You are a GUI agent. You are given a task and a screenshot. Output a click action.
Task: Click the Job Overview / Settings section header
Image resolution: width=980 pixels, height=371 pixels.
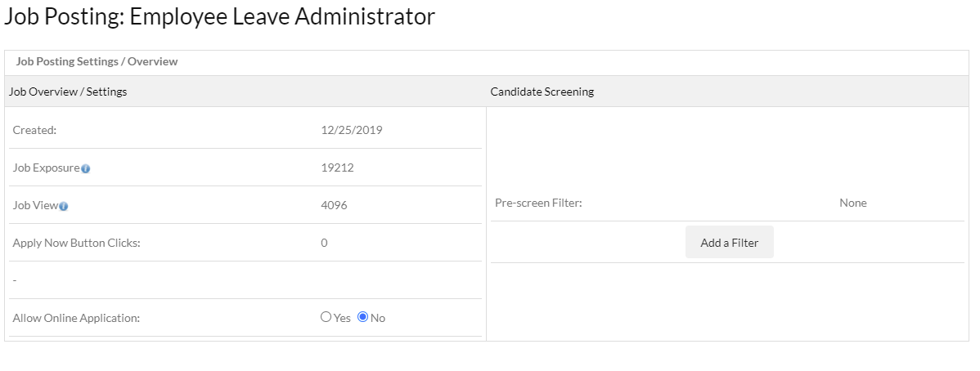click(x=68, y=92)
